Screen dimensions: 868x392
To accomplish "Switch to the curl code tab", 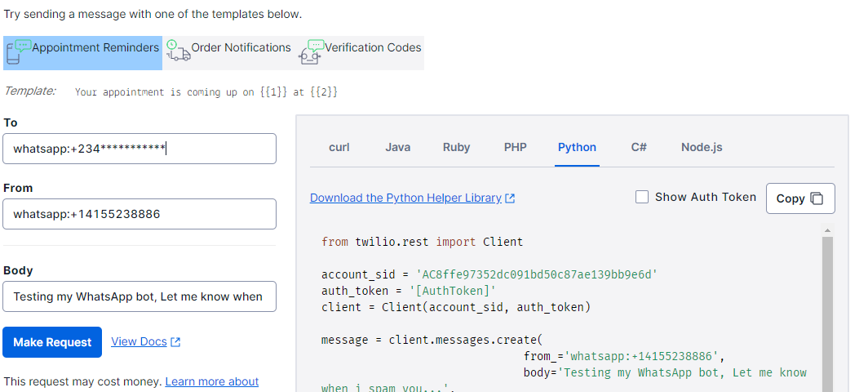I will [x=339, y=148].
